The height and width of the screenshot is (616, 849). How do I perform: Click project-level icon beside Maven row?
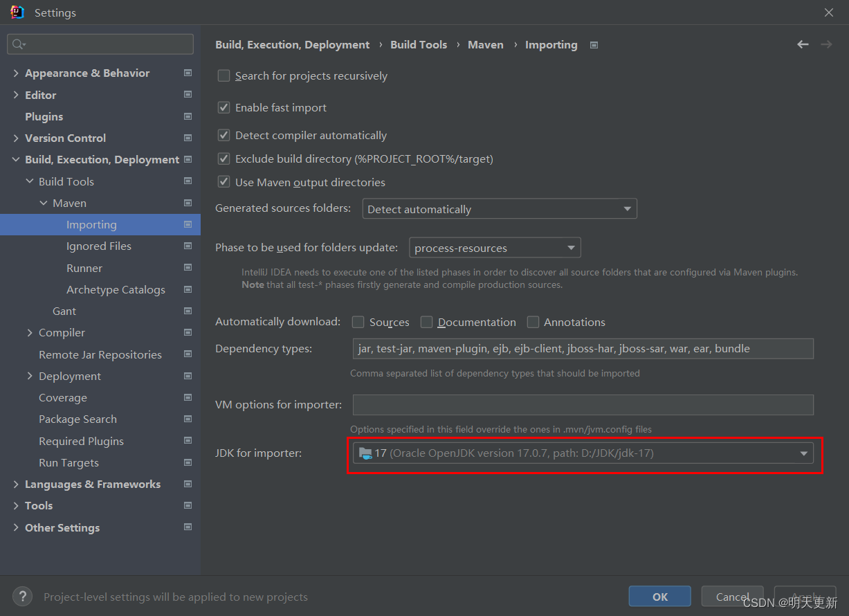tap(188, 203)
